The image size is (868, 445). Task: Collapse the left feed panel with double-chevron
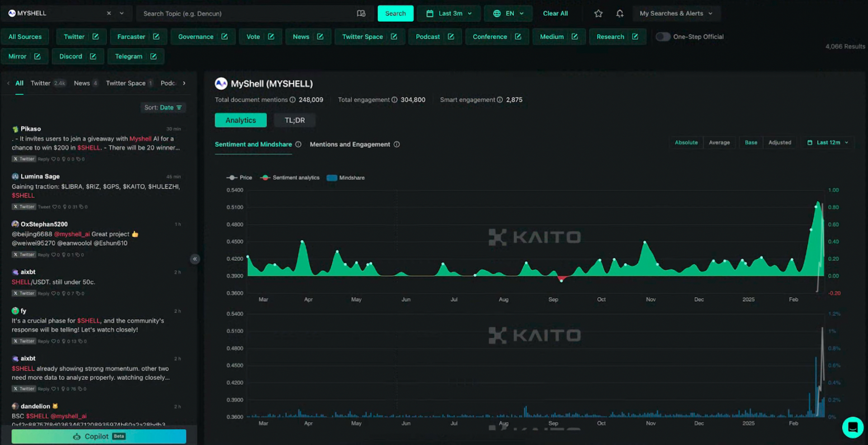pyautogui.click(x=195, y=259)
